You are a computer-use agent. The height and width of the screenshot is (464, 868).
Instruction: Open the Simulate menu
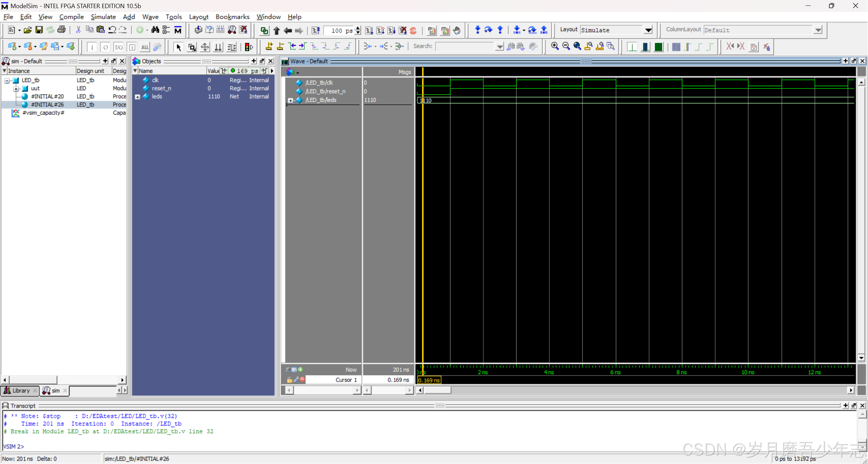103,17
